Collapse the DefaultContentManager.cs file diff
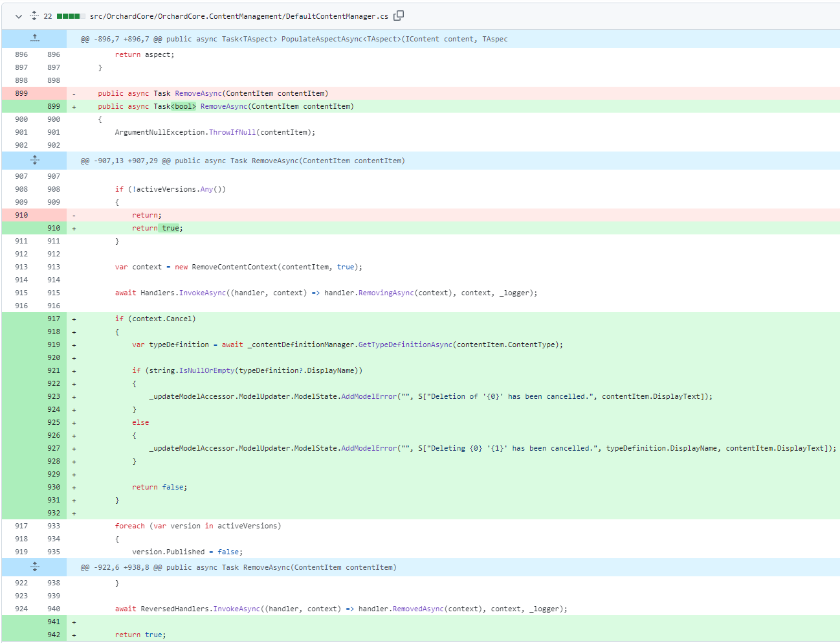The width and height of the screenshot is (840, 643). [19, 16]
